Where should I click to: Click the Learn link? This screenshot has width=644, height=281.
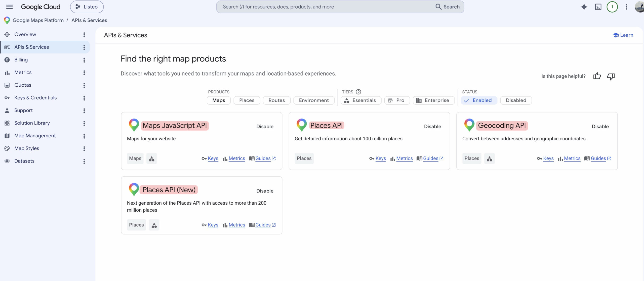pyautogui.click(x=623, y=35)
